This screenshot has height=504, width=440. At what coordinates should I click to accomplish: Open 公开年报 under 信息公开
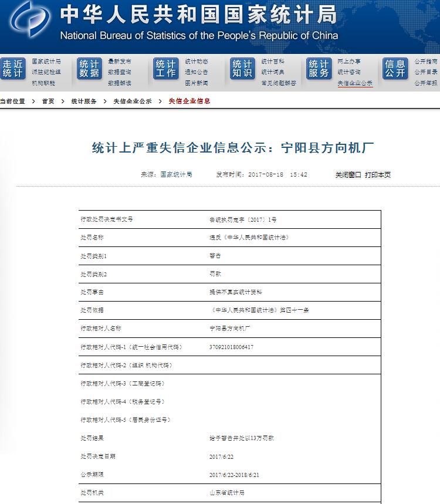426,83
